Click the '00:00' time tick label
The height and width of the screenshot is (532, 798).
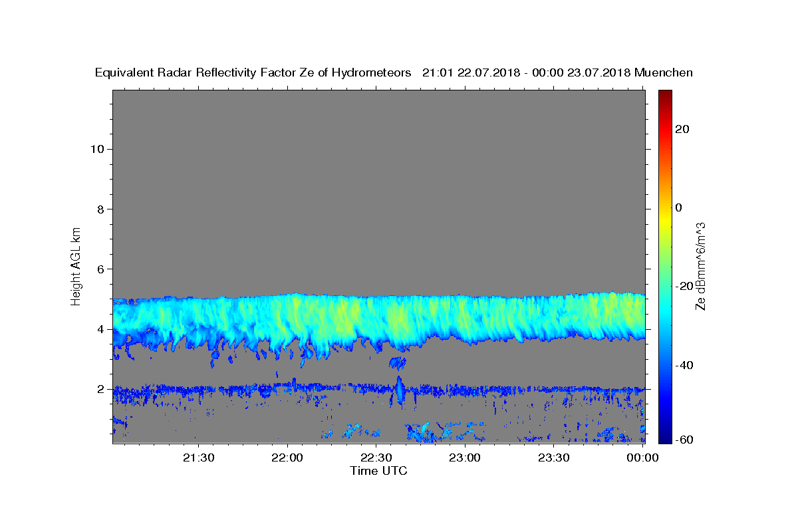pos(642,458)
